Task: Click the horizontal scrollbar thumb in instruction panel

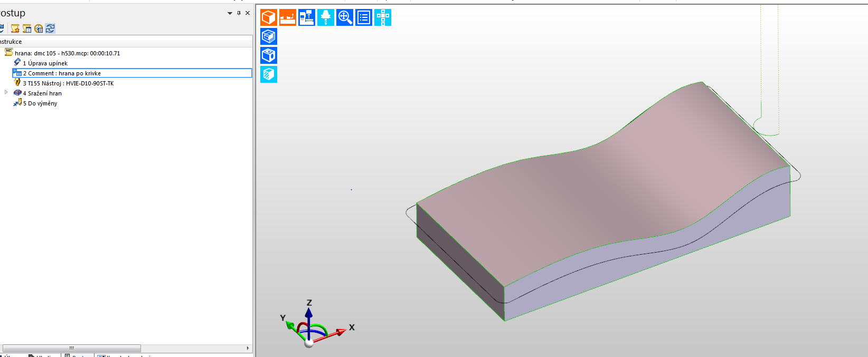Action: pyautogui.click(x=72, y=348)
